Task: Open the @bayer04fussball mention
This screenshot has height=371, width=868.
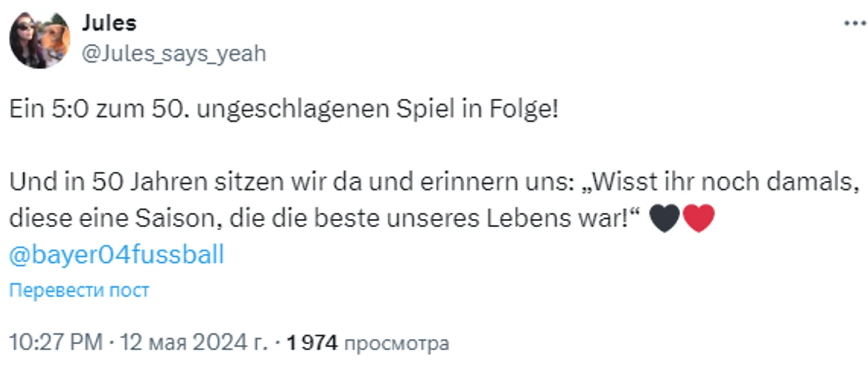Action: [x=117, y=254]
